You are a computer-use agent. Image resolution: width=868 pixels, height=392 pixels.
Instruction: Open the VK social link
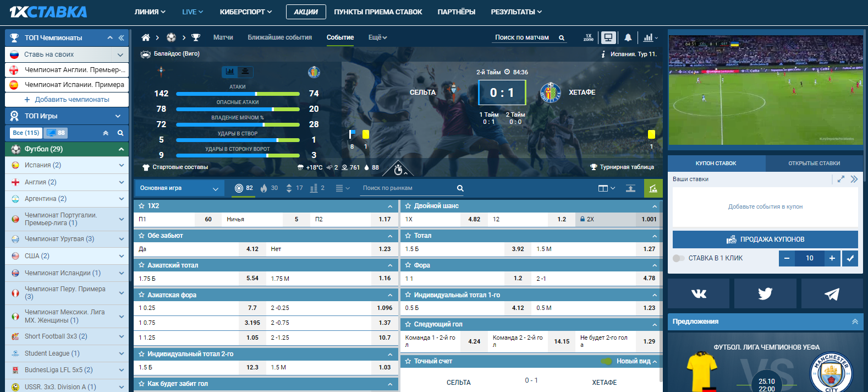699,293
